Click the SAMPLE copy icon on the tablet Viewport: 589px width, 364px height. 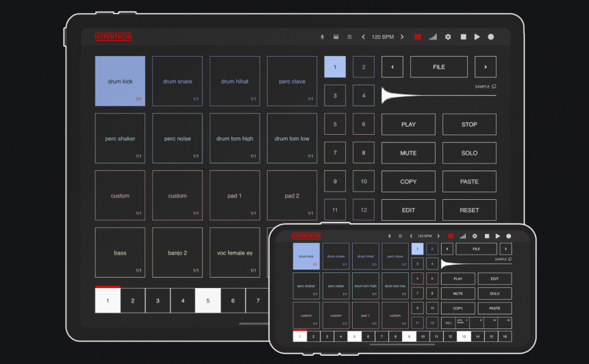[494, 86]
